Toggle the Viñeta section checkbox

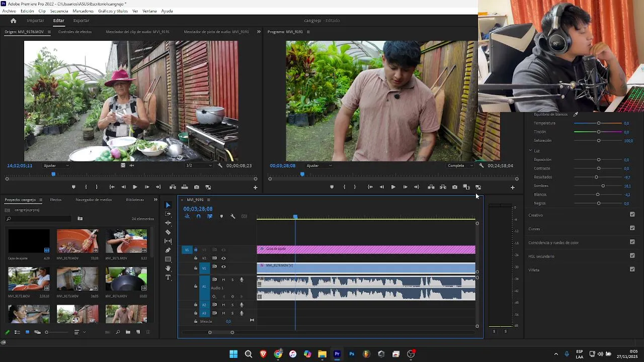[x=632, y=269]
